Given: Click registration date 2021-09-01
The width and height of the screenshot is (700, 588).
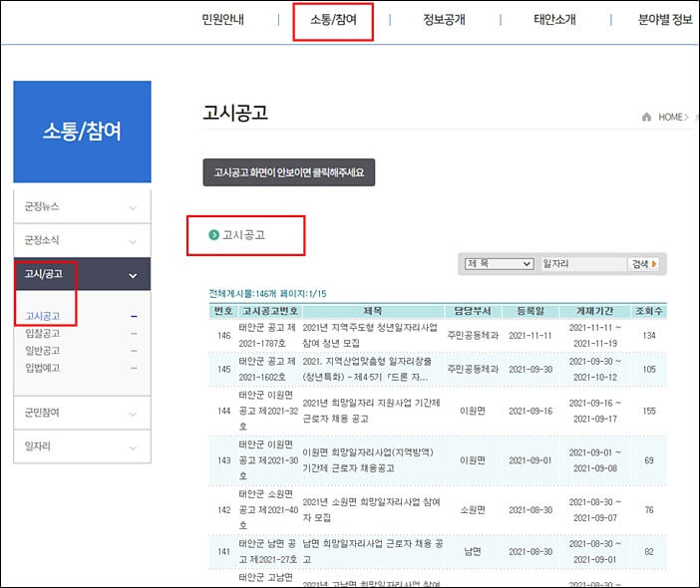Looking at the screenshot, I should (x=530, y=460).
